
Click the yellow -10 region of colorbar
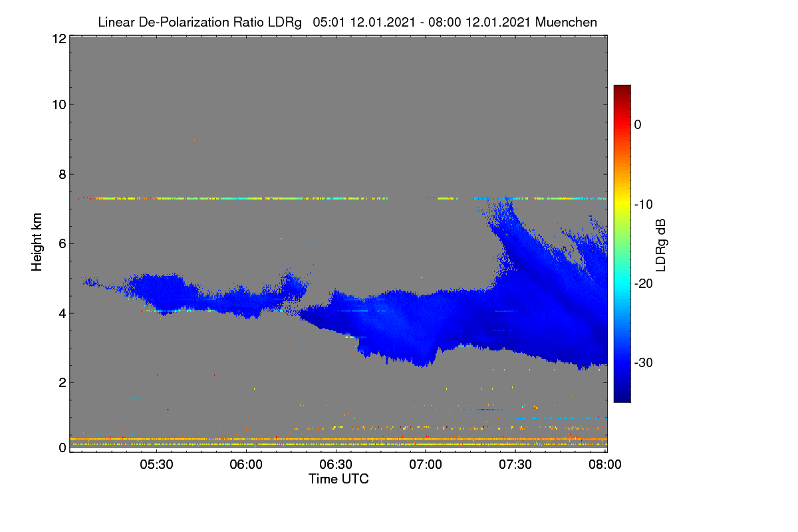pos(622,204)
